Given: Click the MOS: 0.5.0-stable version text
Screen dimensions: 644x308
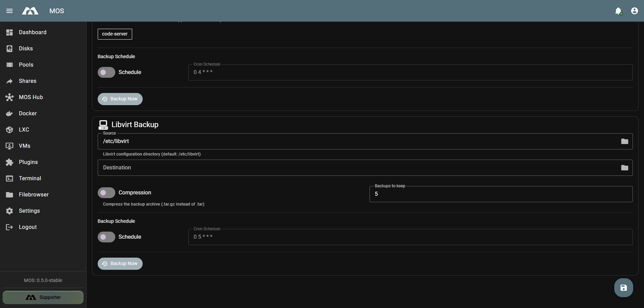Looking at the screenshot, I should (x=43, y=280).
